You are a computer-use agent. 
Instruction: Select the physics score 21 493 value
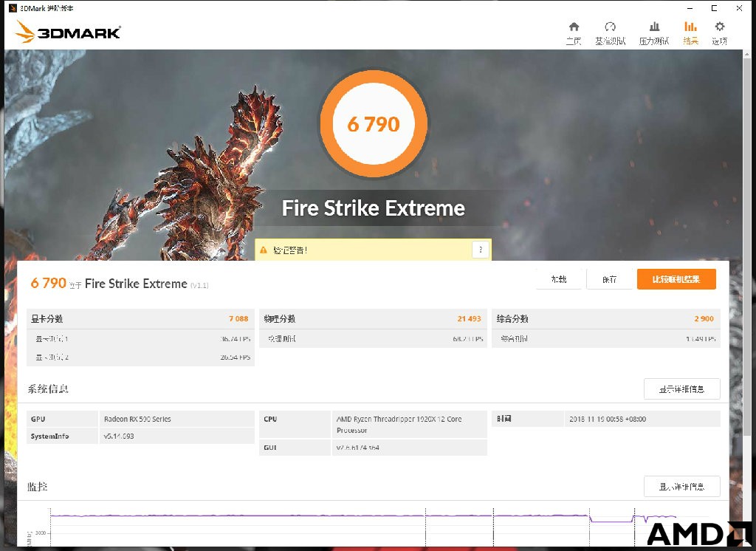click(469, 318)
